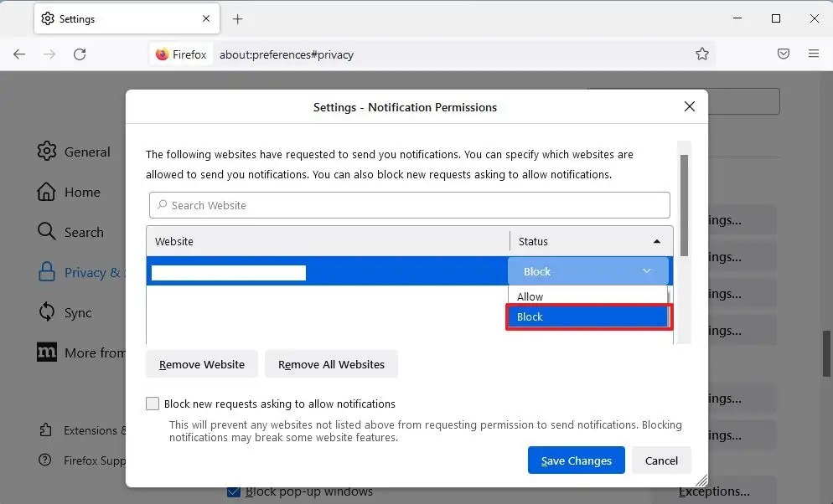This screenshot has height=504, width=833.
Task: Click the Search magnifier icon in sidebar
Action: coord(47,231)
